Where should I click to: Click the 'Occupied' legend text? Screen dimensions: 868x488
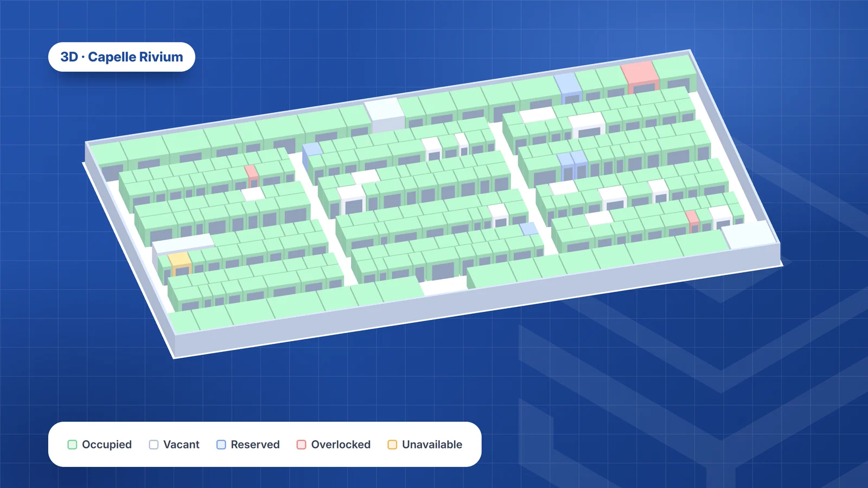point(107,445)
